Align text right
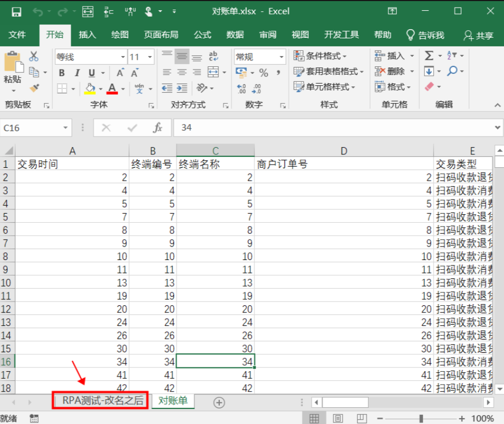 (x=197, y=72)
